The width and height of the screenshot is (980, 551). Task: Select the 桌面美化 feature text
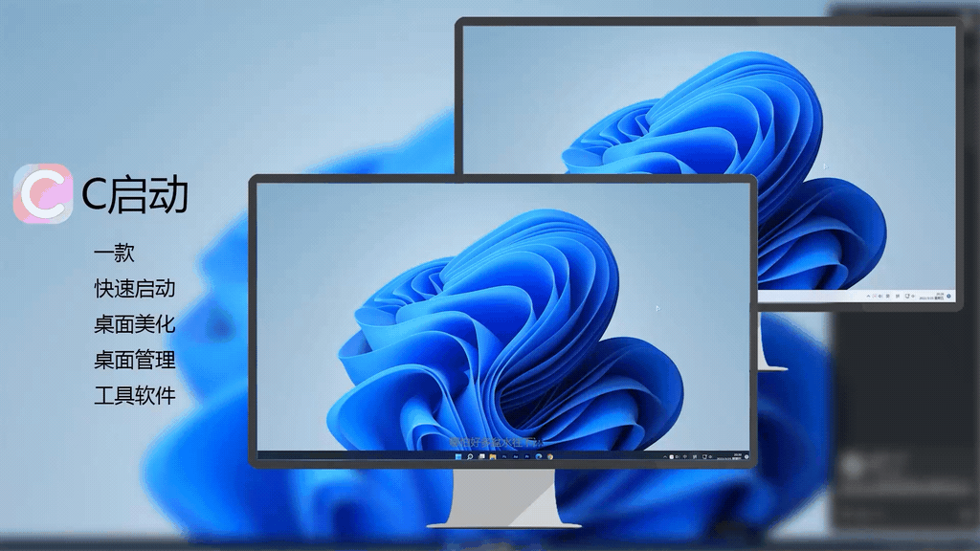(x=134, y=324)
